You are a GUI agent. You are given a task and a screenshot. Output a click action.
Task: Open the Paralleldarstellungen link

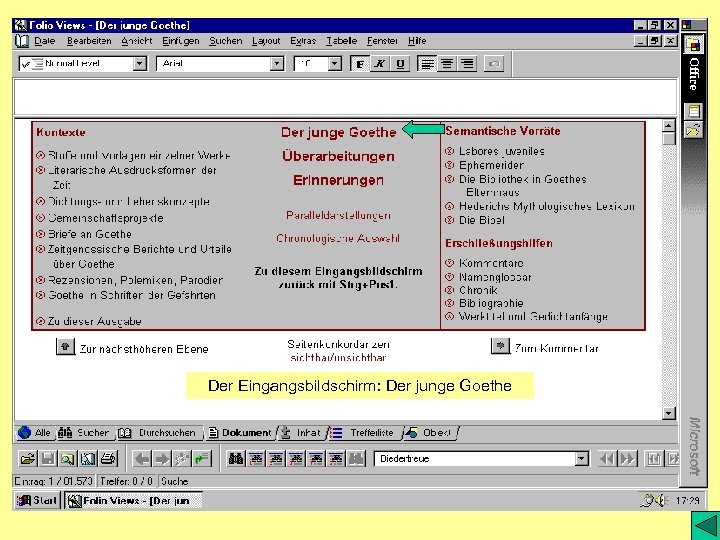338,215
